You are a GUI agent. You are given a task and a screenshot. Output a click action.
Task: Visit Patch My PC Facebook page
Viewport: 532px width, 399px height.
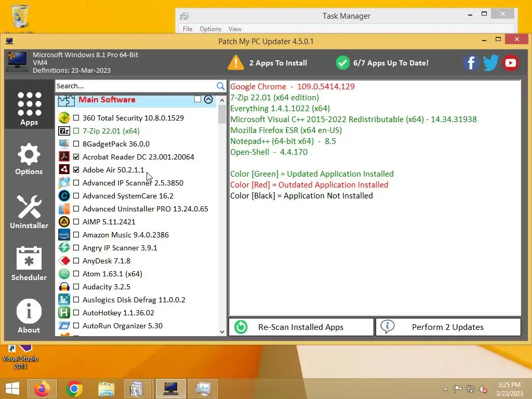coord(471,63)
